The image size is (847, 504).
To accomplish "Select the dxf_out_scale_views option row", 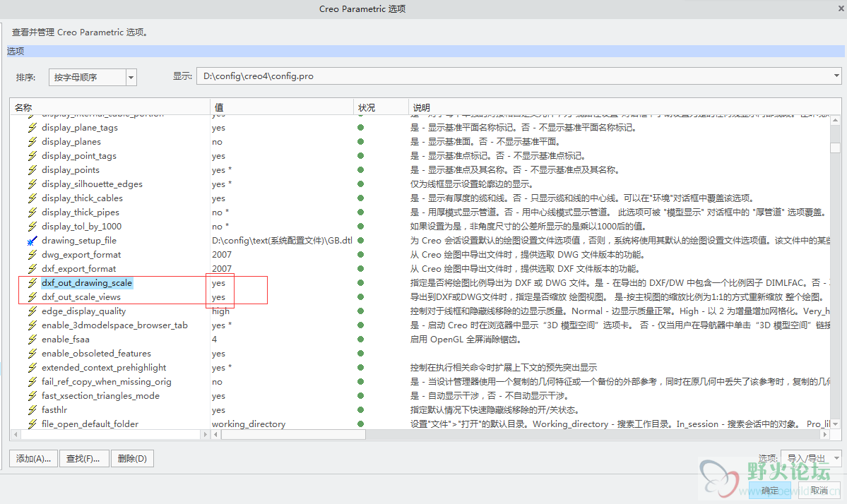I will [81, 296].
